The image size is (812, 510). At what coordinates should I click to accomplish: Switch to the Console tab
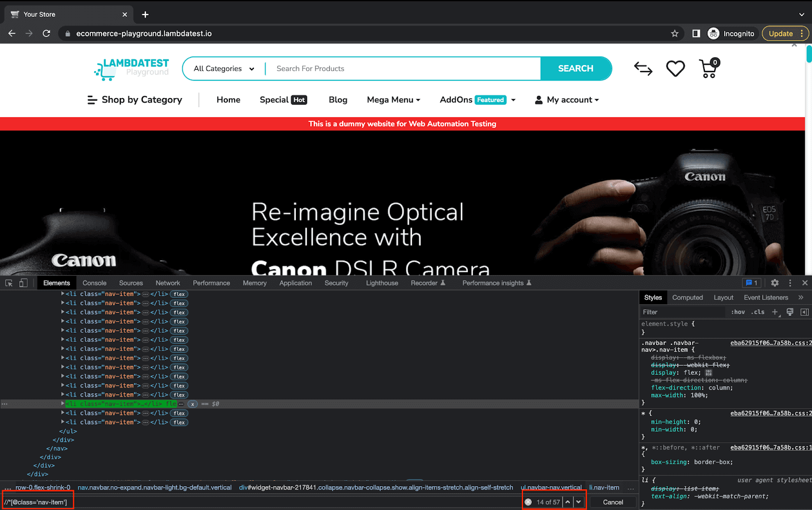[94, 283]
